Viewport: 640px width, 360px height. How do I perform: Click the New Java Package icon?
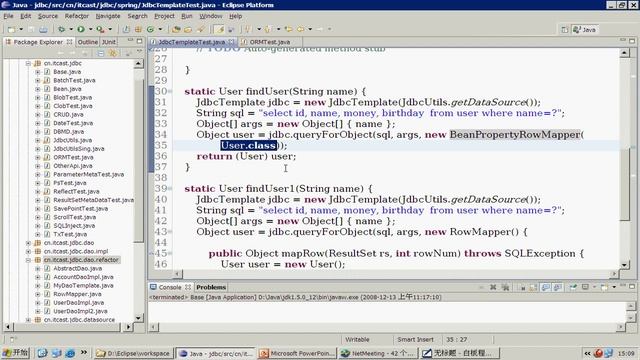pyautogui.click(x=138, y=29)
